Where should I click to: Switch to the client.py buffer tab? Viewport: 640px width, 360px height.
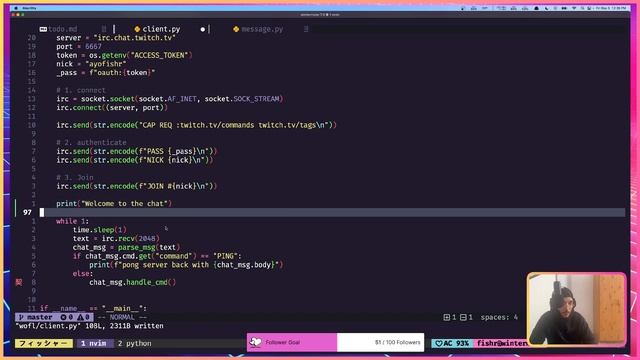(x=161, y=29)
